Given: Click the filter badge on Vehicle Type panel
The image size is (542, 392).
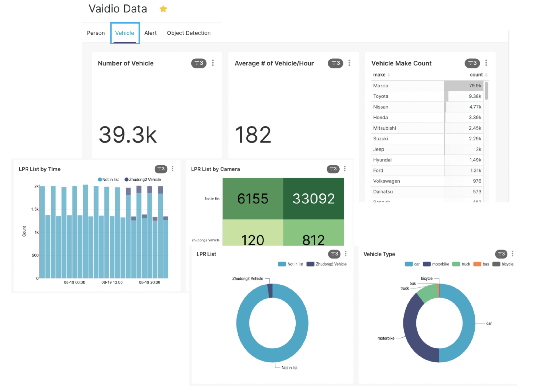Looking at the screenshot, I should 501,254.
